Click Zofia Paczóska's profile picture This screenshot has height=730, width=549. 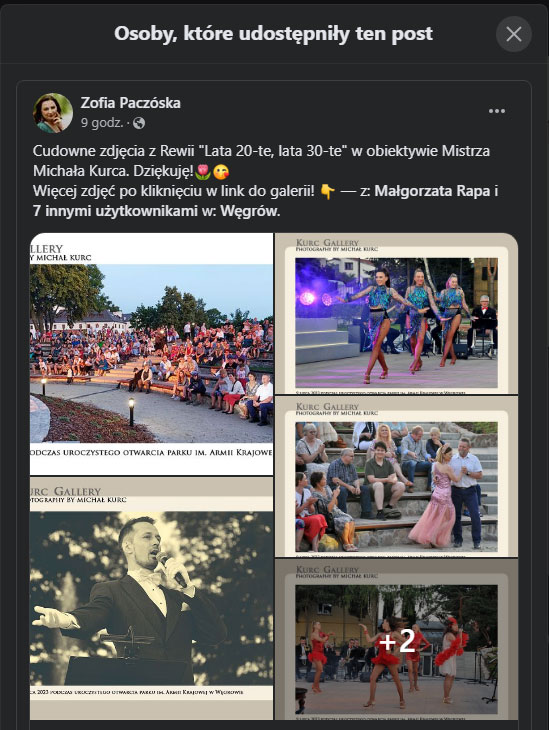coord(53,113)
